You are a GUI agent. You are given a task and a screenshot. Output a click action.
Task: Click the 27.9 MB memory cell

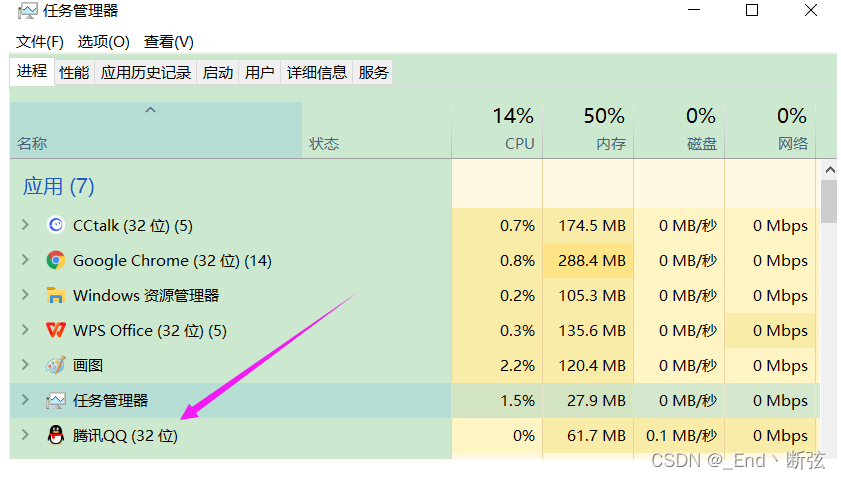pyautogui.click(x=588, y=401)
